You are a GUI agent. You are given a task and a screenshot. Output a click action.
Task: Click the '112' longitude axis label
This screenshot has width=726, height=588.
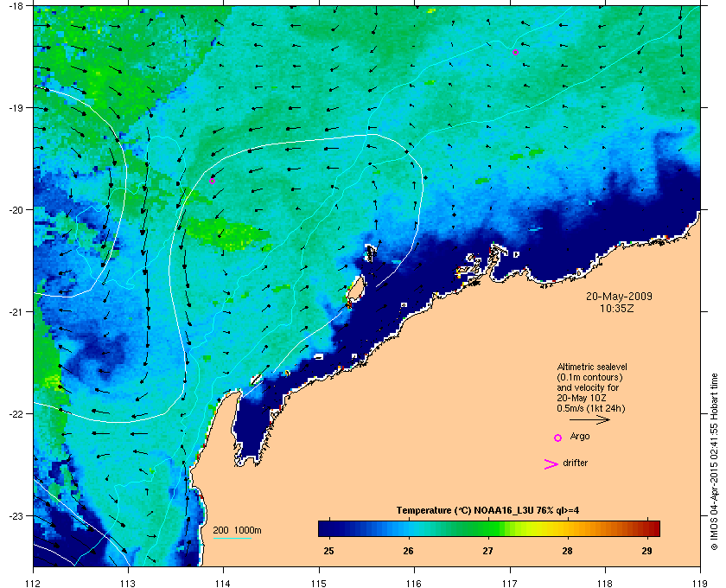[x=33, y=583]
